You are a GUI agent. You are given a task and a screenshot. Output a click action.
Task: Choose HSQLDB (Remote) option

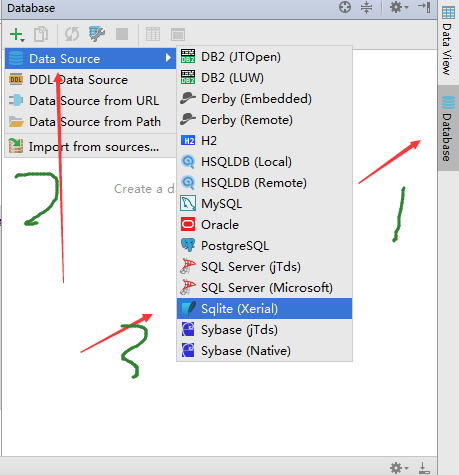[264, 183]
